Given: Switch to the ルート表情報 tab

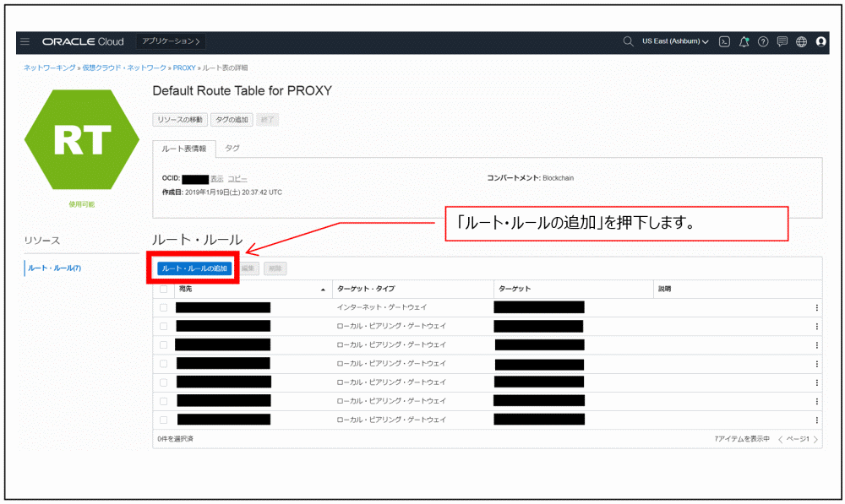Looking at the screenshot, I should tap(183, 149).
